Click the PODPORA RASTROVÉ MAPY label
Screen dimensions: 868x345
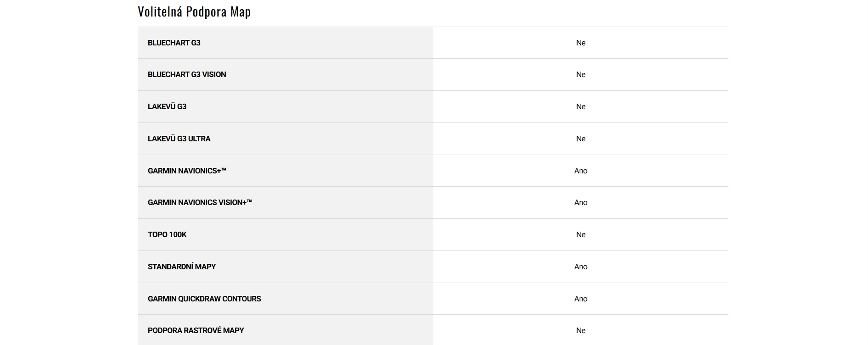pyautogui.click(x=196, y=330)
